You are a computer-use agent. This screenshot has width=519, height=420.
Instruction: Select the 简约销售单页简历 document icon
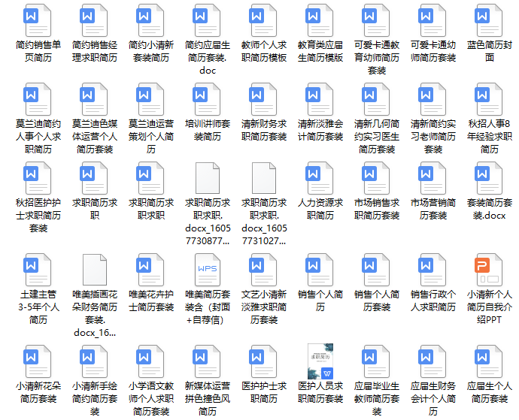(37, 20)
